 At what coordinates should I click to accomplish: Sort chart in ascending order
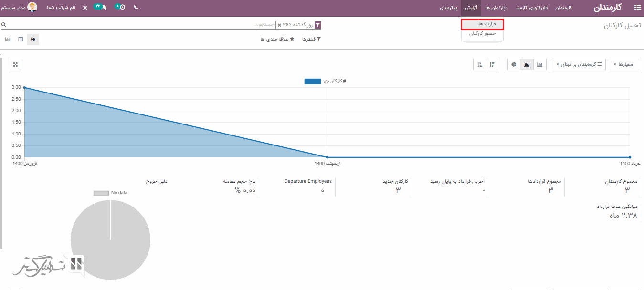479,64
